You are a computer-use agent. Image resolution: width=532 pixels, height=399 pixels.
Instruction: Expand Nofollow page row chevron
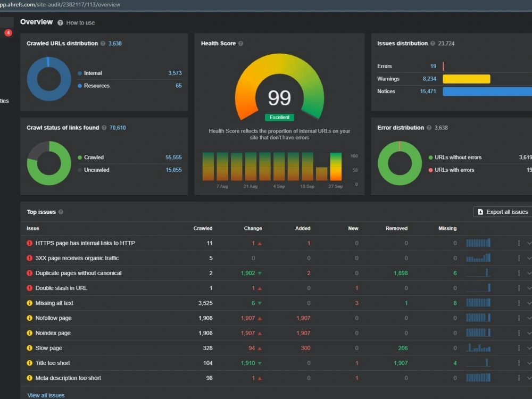(x=529, y=318)
